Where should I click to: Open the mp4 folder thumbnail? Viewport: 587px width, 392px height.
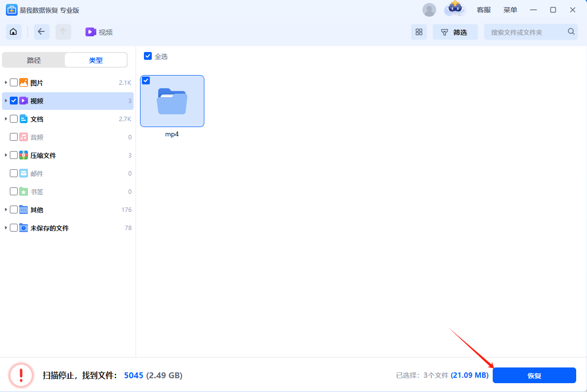click(x=172, y=101)
